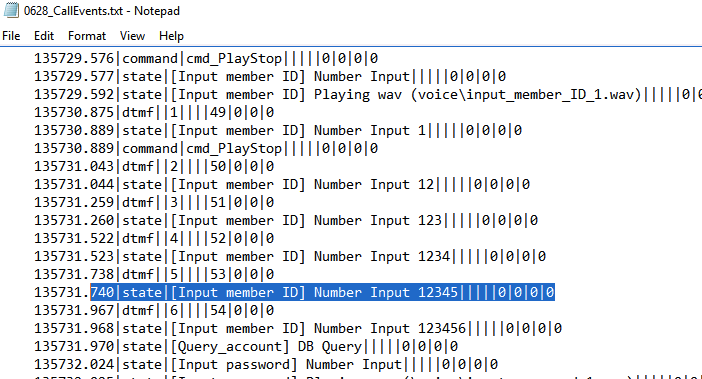Screen dimensions: 702x379
Task: Click the line mentioning input_member_ID_1.wav
Action: click(x=368, y=94)
